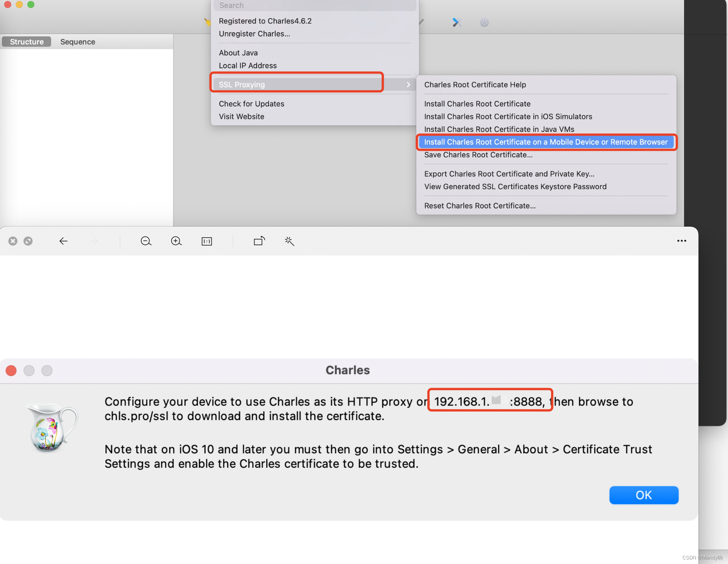
Task: Go back with the left arrow
Action: tap(63, 241)
